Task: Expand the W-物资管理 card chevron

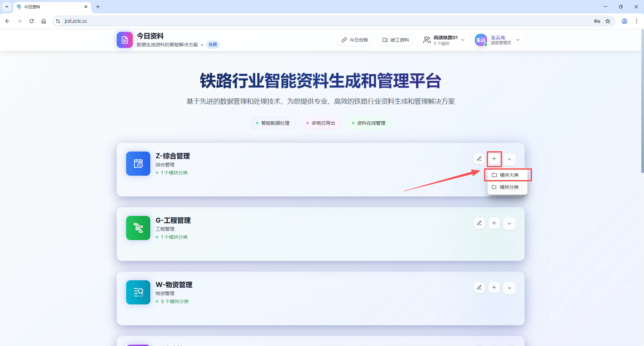Action: coord(509,288)
